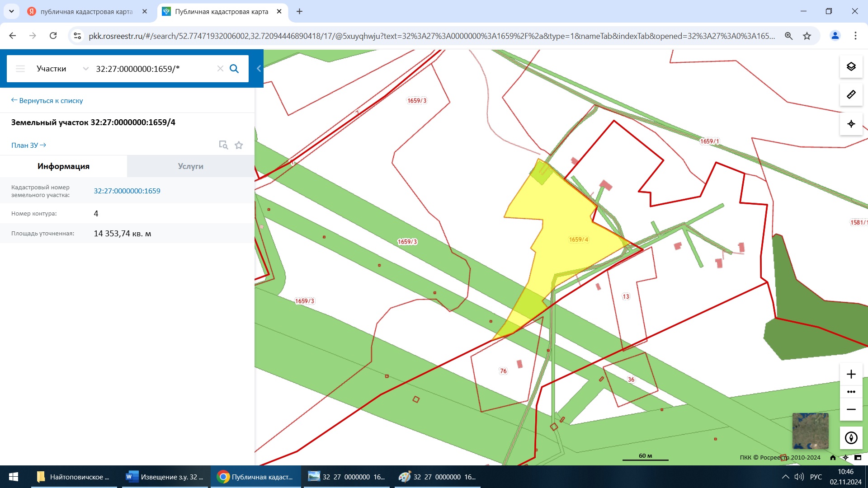Click parcel label 1659/4 on map
Viewport: 868px width, 488px height.
click(579, 239)
